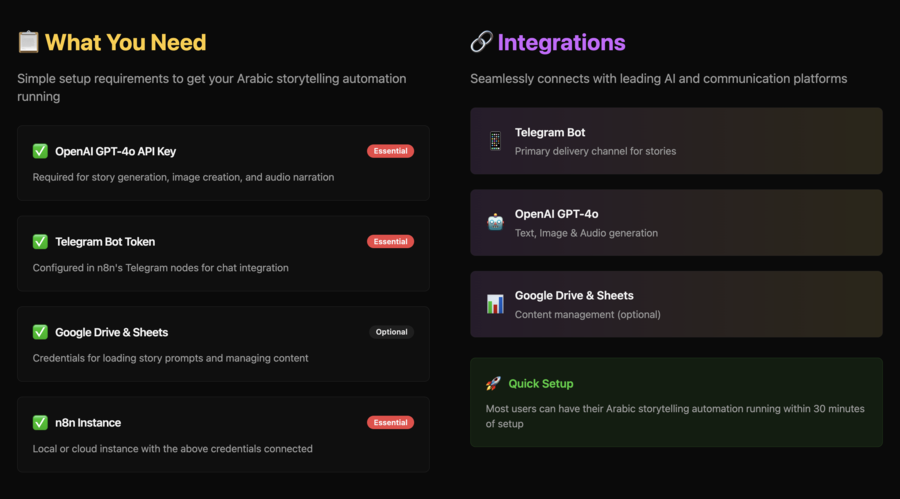Click the OpenAI GPT-4o API Key title
The width and height of the screenshot is (900, 499).
click(115, 152)
